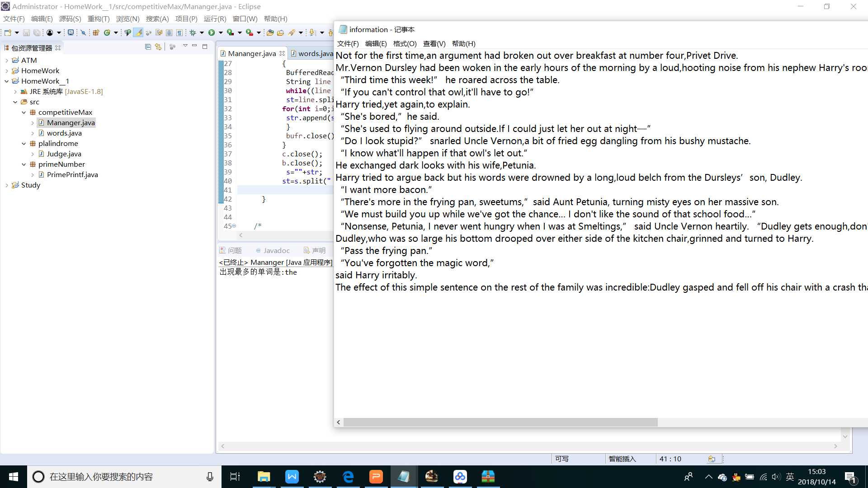Click the Coverage run icon
The height and width of the screenshot is (488, 868).
tap(230, 33)
